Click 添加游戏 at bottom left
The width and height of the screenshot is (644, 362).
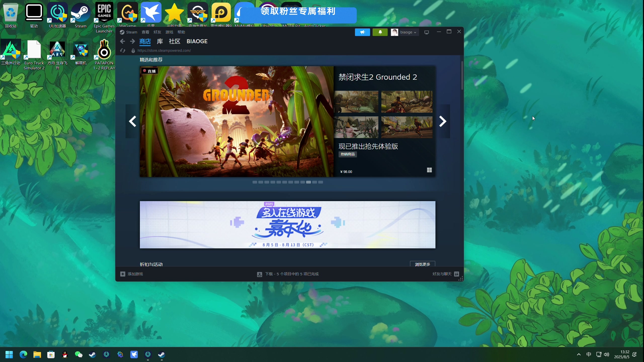pos(135,274)
